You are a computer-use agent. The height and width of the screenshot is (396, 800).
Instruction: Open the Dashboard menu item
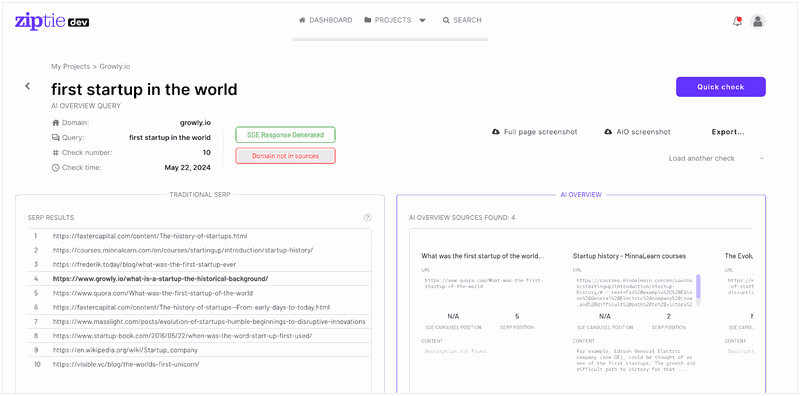click(326, 20)
